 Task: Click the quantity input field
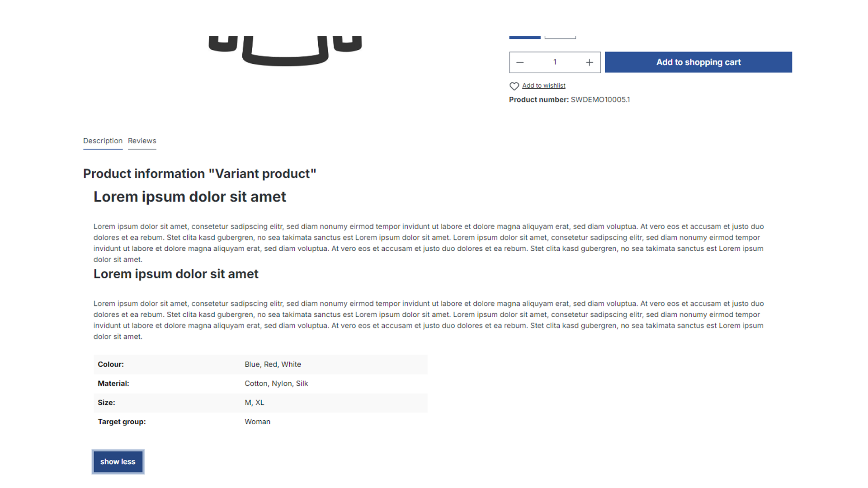point(555,62)
